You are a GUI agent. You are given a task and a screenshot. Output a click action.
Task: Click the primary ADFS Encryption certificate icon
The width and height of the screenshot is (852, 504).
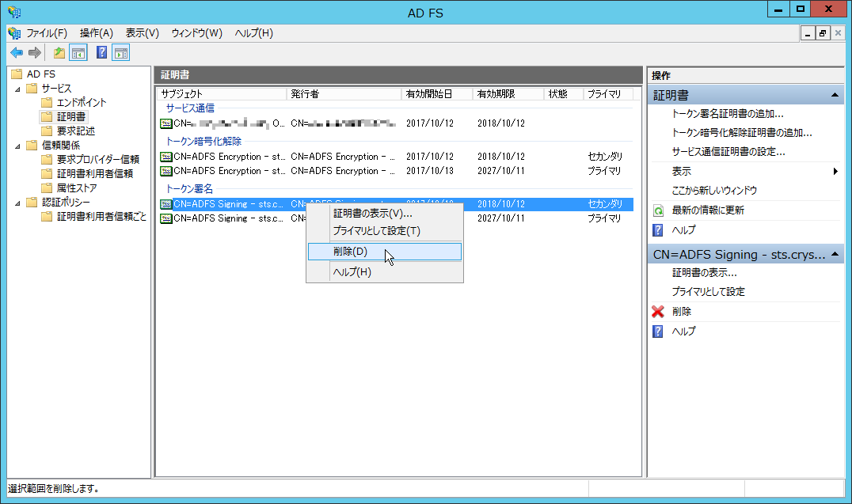pyautogui.click(x=165, y=171)
